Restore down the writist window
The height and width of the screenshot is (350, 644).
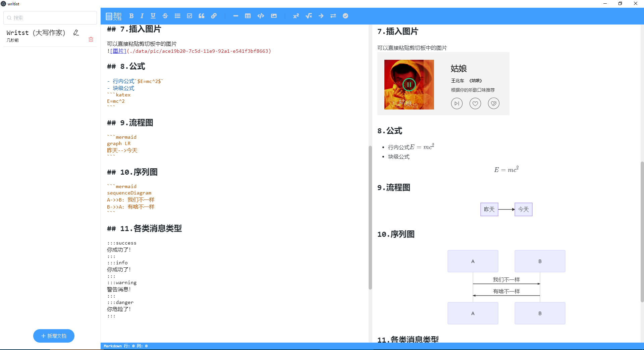click(x=620, y=4)
